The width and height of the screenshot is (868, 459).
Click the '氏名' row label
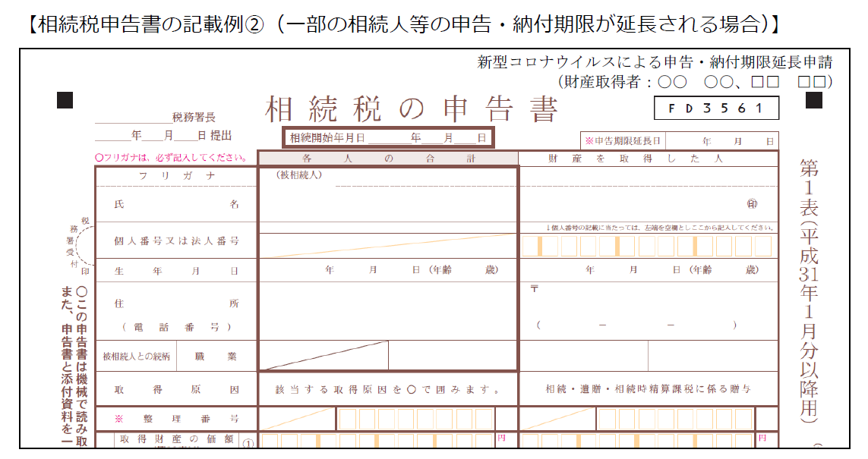click(177, 204)
